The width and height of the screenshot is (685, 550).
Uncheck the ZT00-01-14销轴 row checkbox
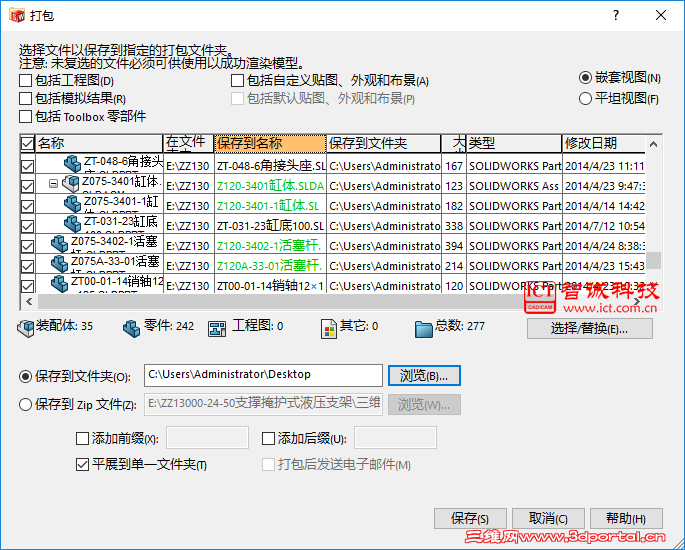point(28,286)
